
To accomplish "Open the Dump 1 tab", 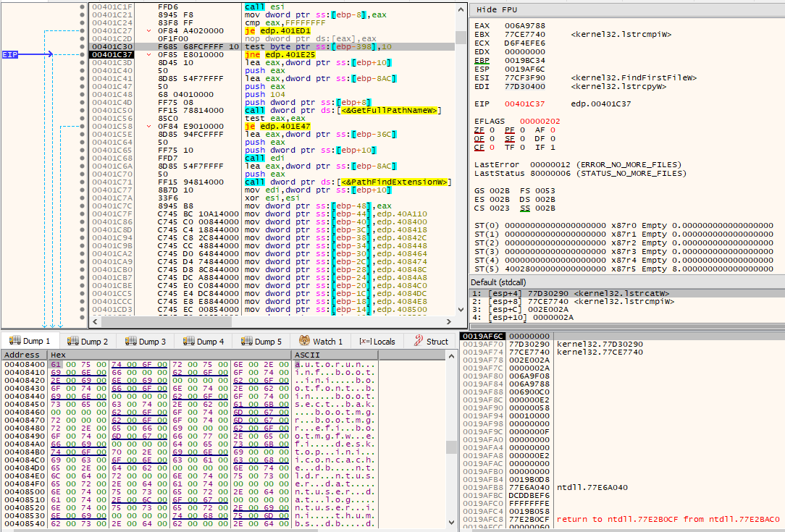I will [30, 342].
